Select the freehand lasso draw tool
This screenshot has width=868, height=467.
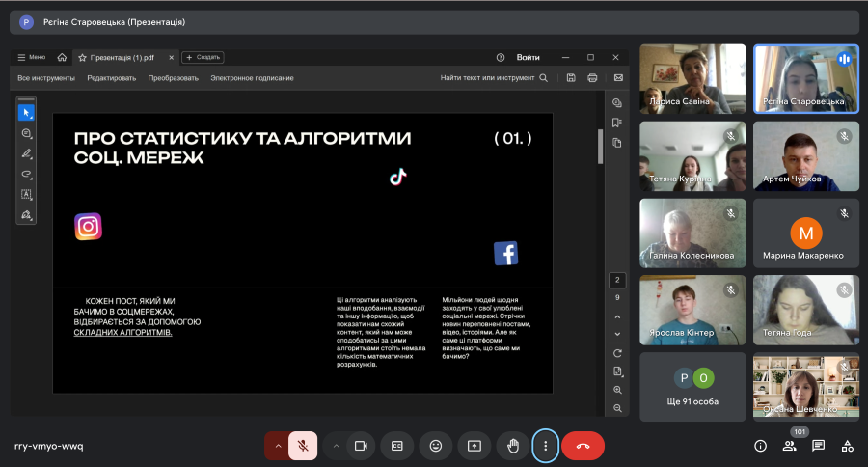(x=26, y=174)
